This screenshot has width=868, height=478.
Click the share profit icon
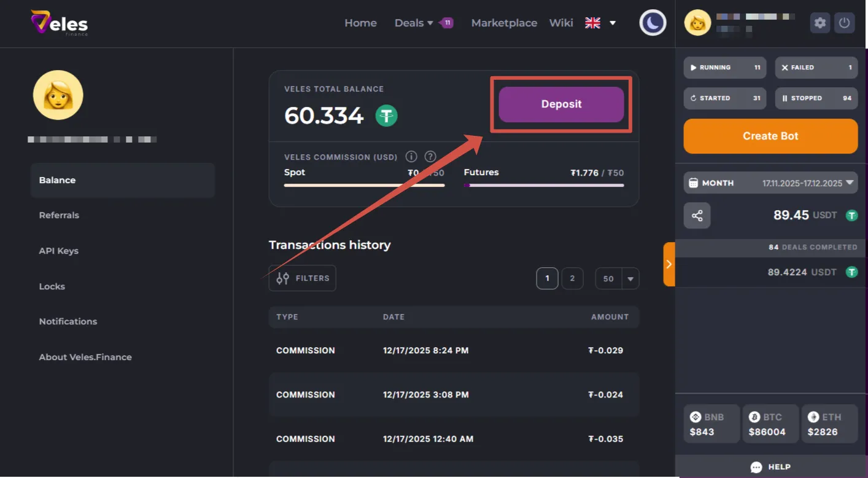coord(697,216)
